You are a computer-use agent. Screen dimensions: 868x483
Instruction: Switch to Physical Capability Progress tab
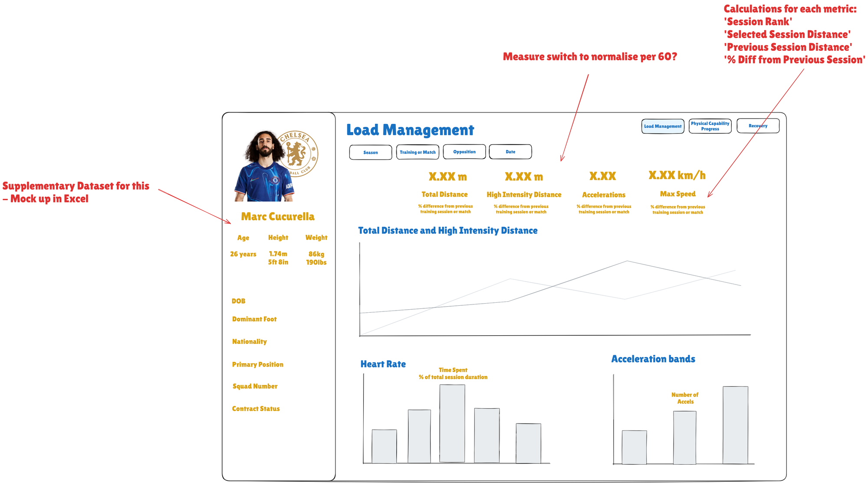[710, 126]
